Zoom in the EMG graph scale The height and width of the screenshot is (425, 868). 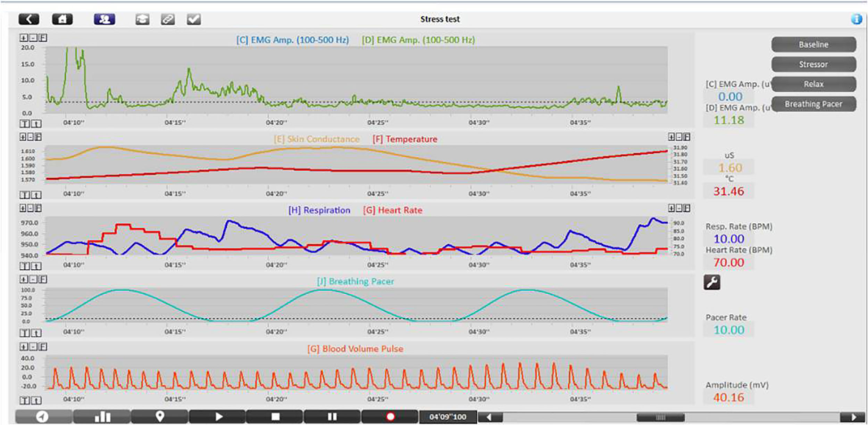point(23,38)
